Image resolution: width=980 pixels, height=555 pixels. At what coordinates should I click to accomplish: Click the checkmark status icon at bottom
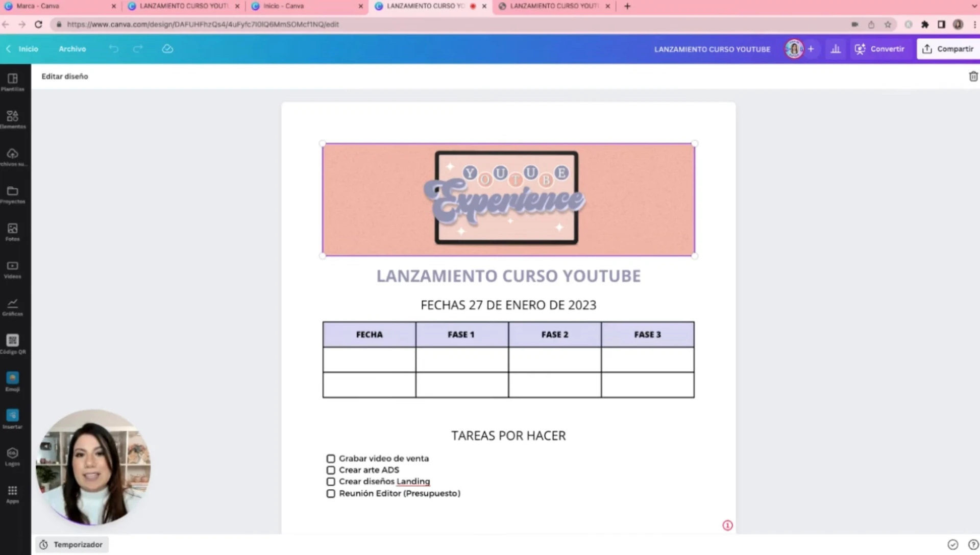point(953,545)
